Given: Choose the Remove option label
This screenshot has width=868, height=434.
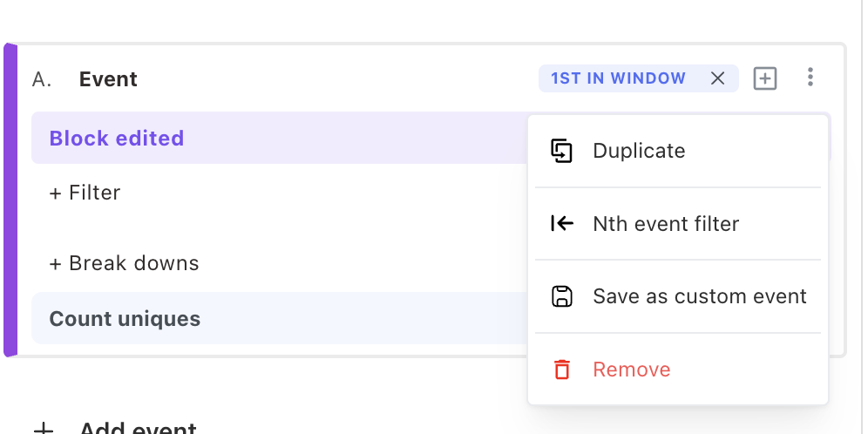Looking at the screenshot, I should click(x=632, y=370).
